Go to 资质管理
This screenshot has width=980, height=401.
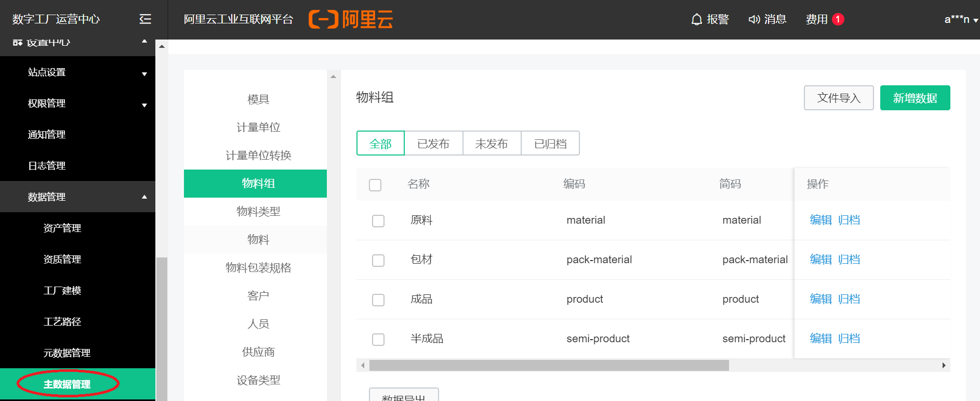62,259
